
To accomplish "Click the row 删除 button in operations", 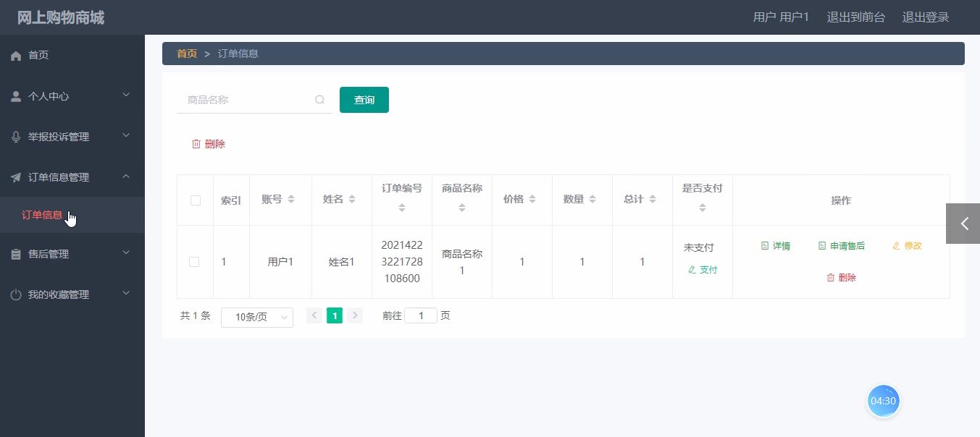I will 841,278.
